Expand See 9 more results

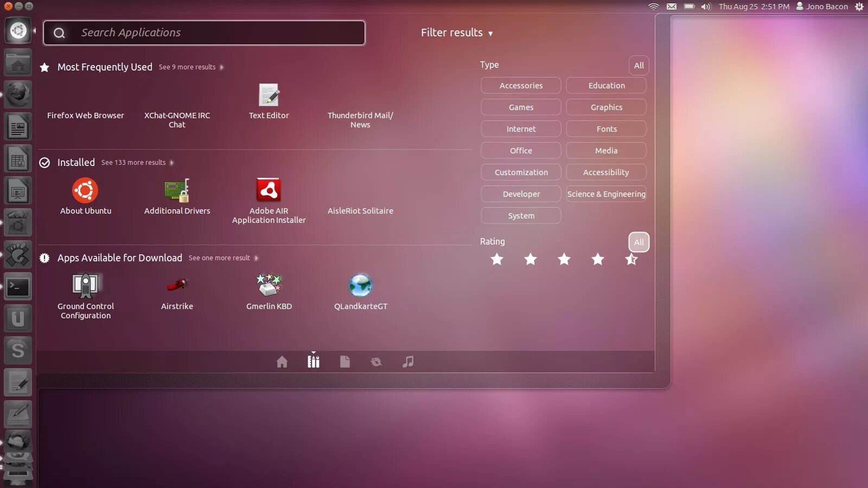point(191,67)
